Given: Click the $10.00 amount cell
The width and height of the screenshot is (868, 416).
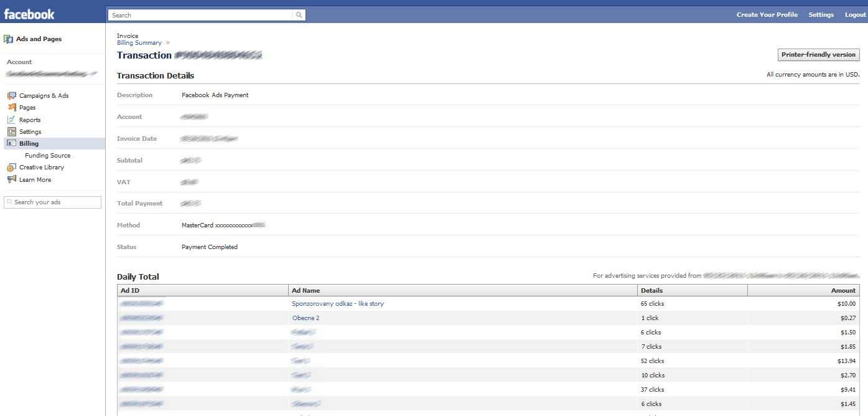Looking at the screenshot, I should 847,304.
